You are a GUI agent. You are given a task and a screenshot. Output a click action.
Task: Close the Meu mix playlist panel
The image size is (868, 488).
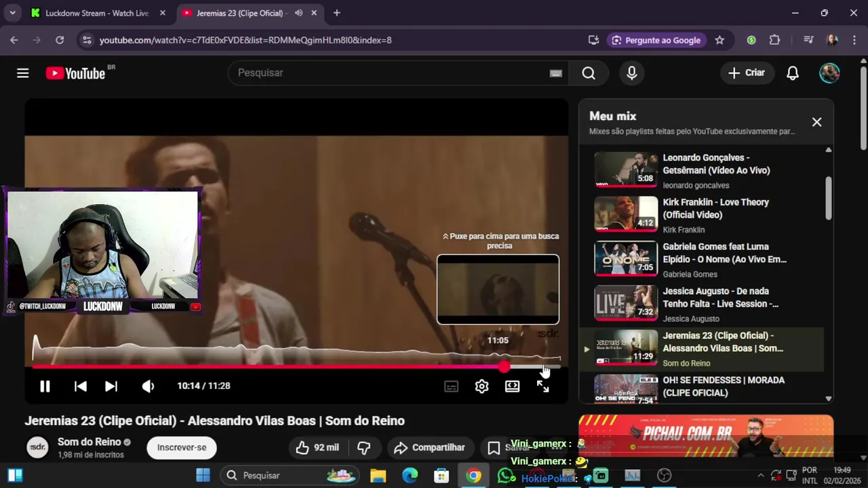coord(816,122)
